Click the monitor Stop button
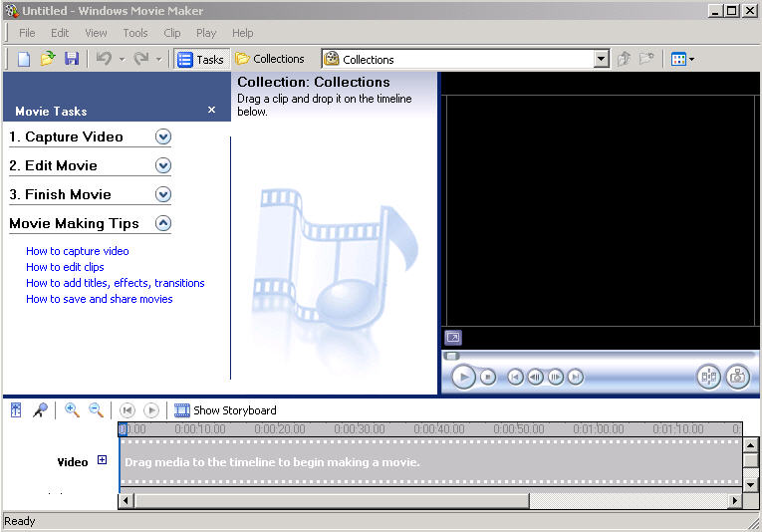This screenshot has height=532, width=762. [x=488, y=377]
